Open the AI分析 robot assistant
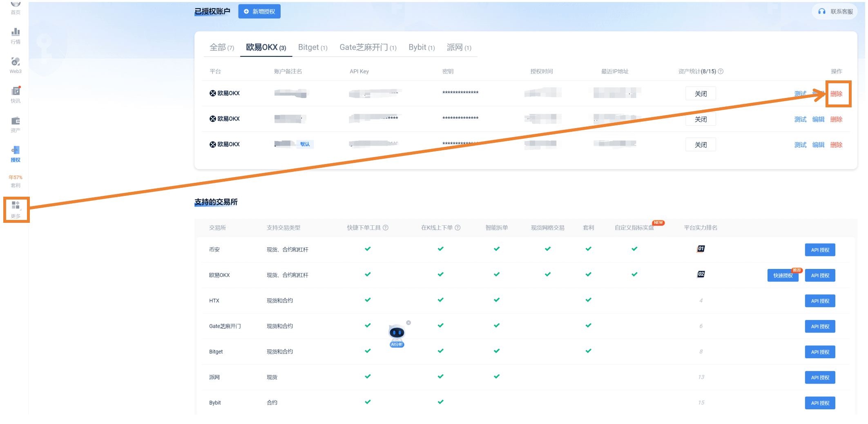868x424 pixels. (x=397, y=335)
